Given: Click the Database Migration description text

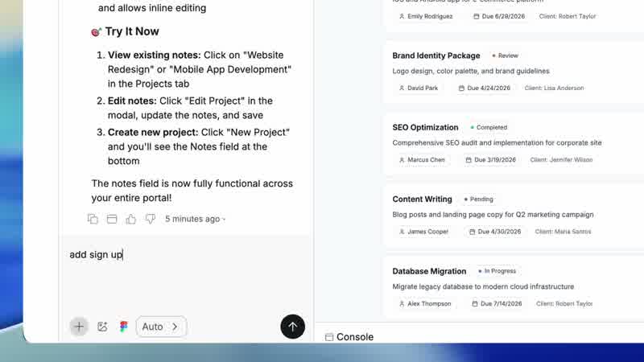Looking at the screenshot, I should [483, 286].
